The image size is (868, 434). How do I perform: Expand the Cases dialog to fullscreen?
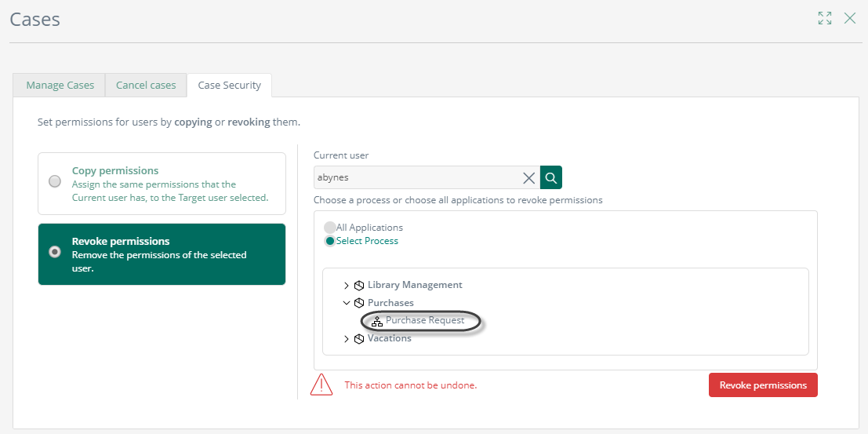tap(825, 18)
